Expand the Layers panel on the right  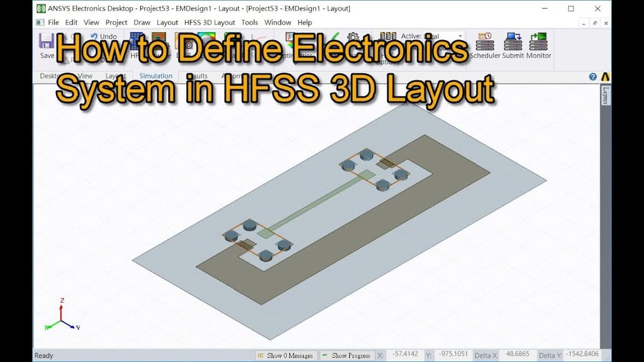[x=606, y=94]
